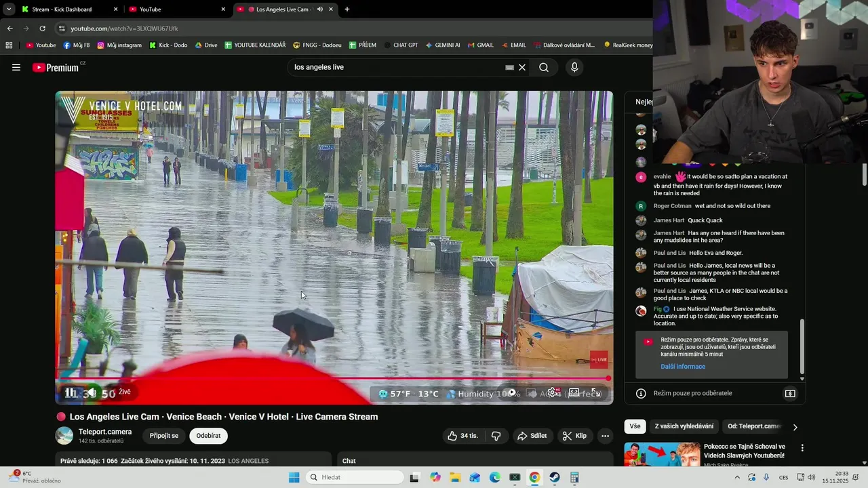868x488 pixels.
Task: Start voice search with microphone
Action: (x=574, y=67)
